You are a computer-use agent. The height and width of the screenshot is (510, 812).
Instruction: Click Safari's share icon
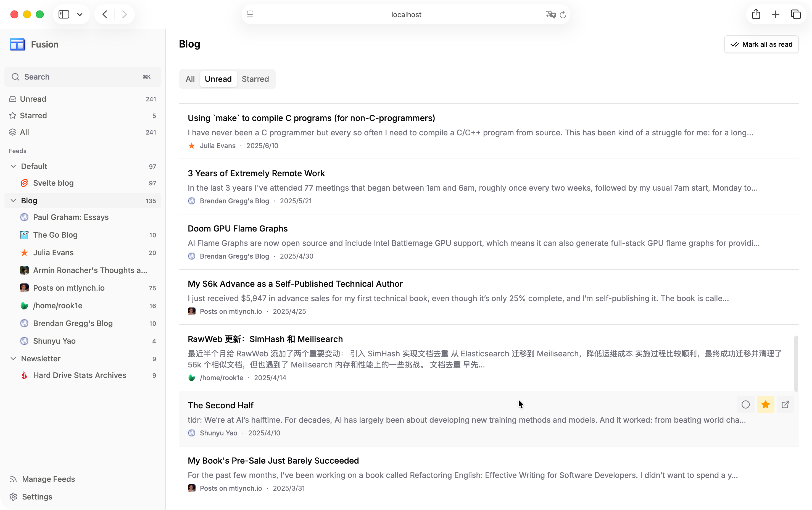coord(756,14)
